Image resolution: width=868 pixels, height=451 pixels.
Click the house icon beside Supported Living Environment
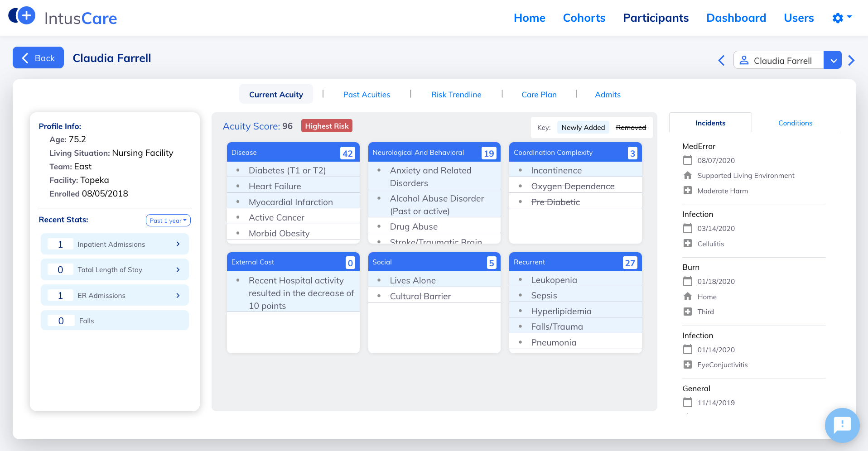(688, 175)
